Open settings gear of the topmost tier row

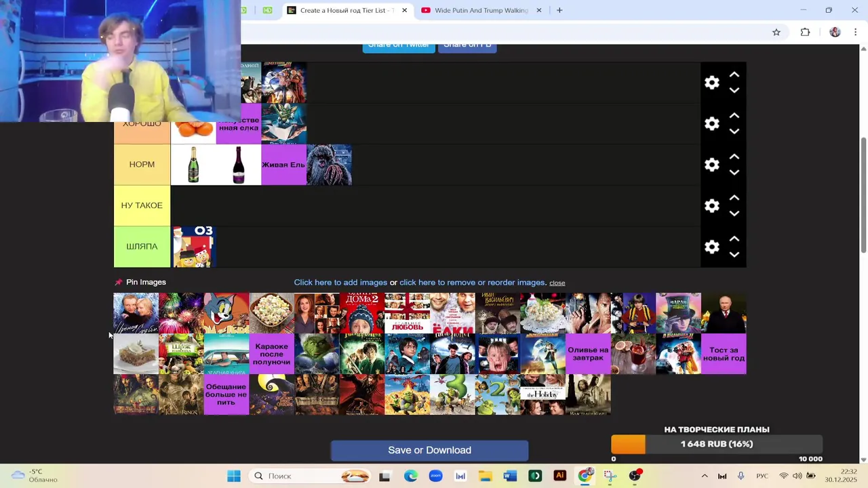click(711, 83)
